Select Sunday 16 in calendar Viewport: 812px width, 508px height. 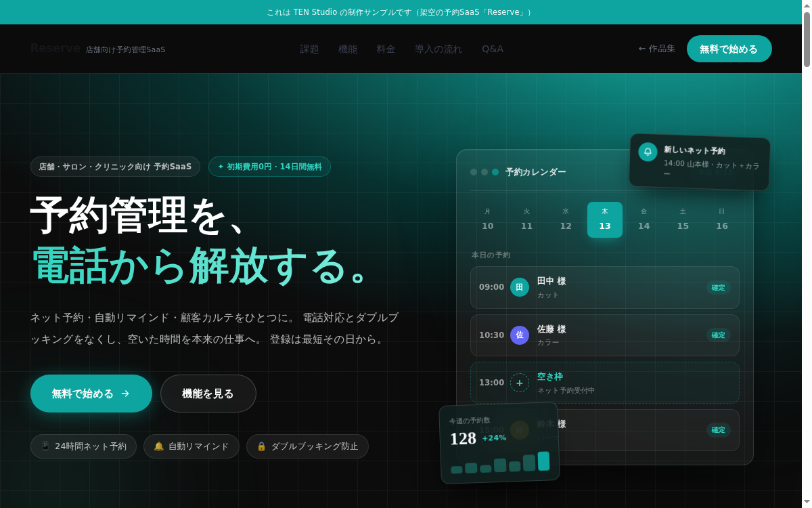pos(722,219)
